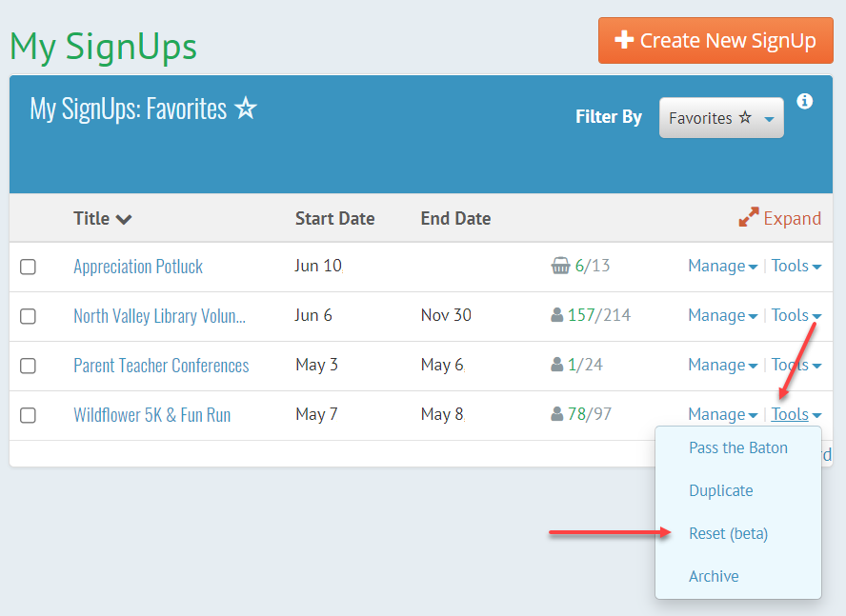The width and height of the screenshot is (846, 616).
Task: Open the Appreciation Potluck signup link
Action: click(137, 267)
